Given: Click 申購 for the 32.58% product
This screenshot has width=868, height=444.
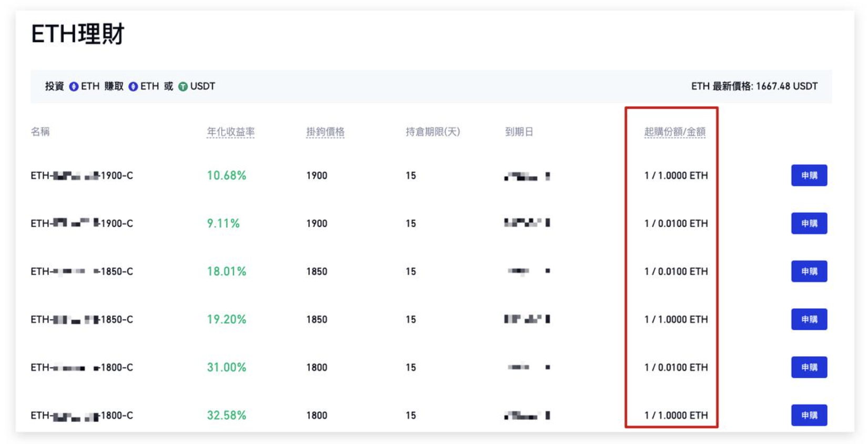Looking at the screenshot, I should [x=809, y=415].
